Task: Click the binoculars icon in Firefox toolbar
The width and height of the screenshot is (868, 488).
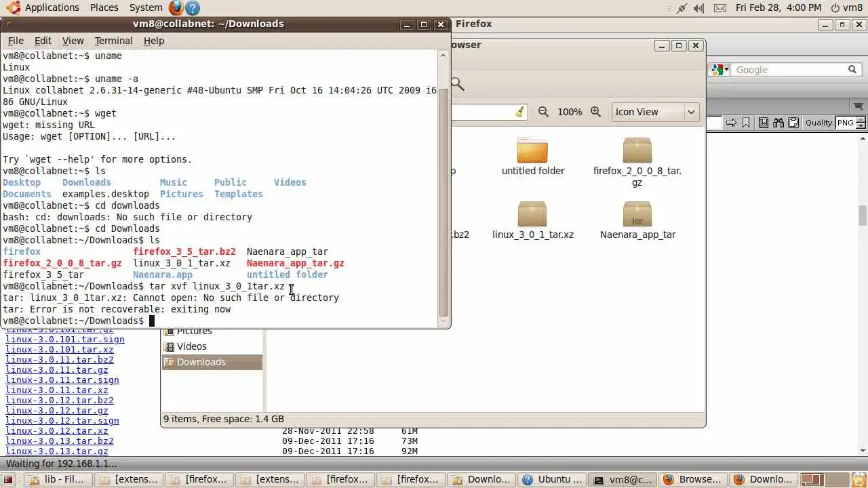Action: point(778,123)
